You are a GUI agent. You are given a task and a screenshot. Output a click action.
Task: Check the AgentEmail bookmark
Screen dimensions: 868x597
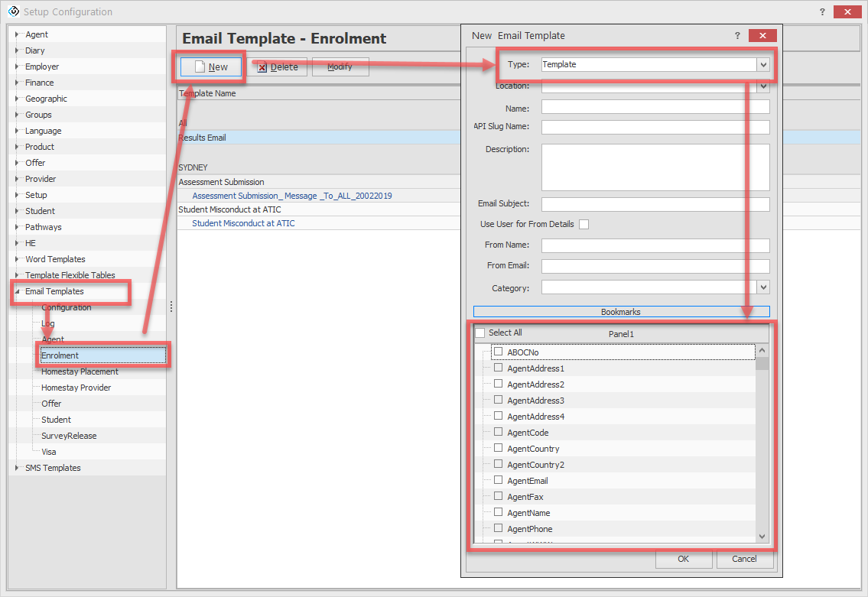pos(499,480)
